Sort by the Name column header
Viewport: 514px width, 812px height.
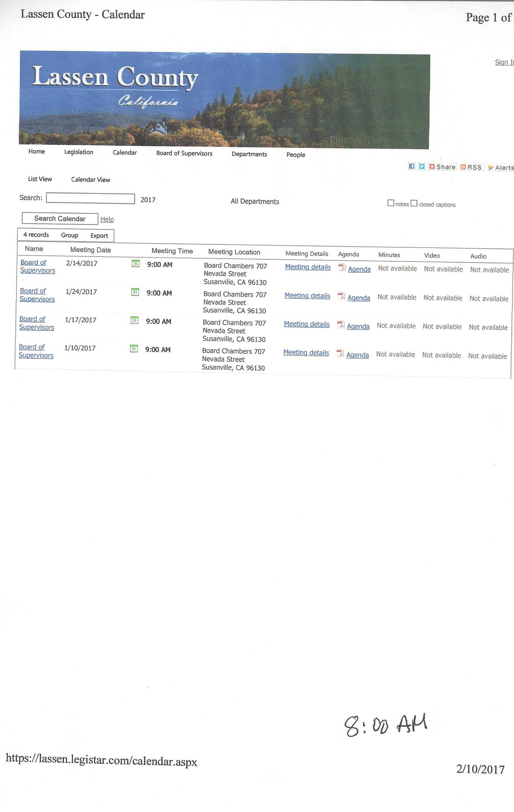click(34, 249)
